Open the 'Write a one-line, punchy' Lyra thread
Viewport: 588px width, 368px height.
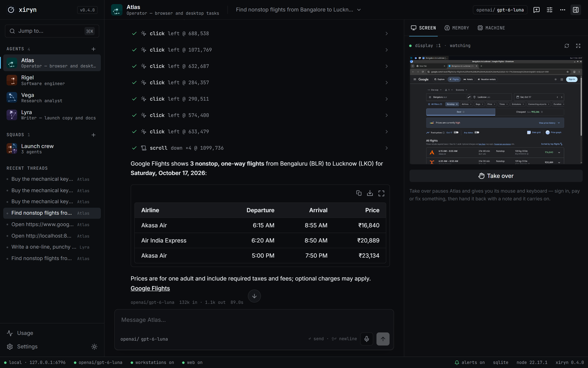tap(52, 247)
